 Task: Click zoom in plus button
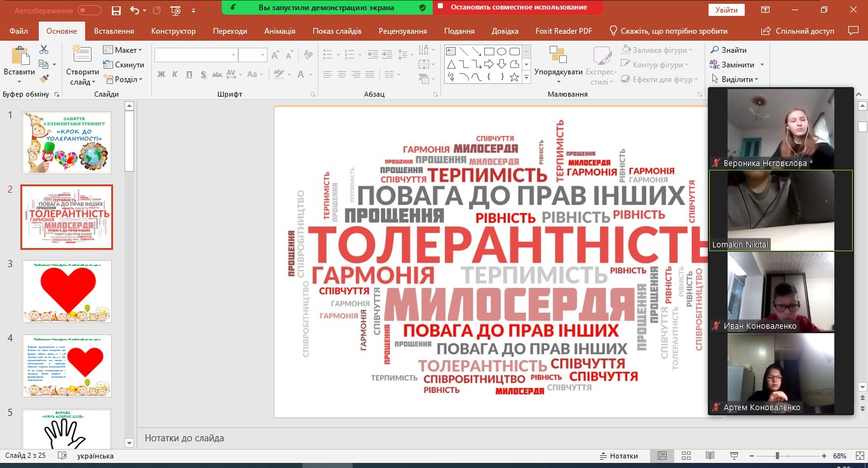[x=824, y=456]
